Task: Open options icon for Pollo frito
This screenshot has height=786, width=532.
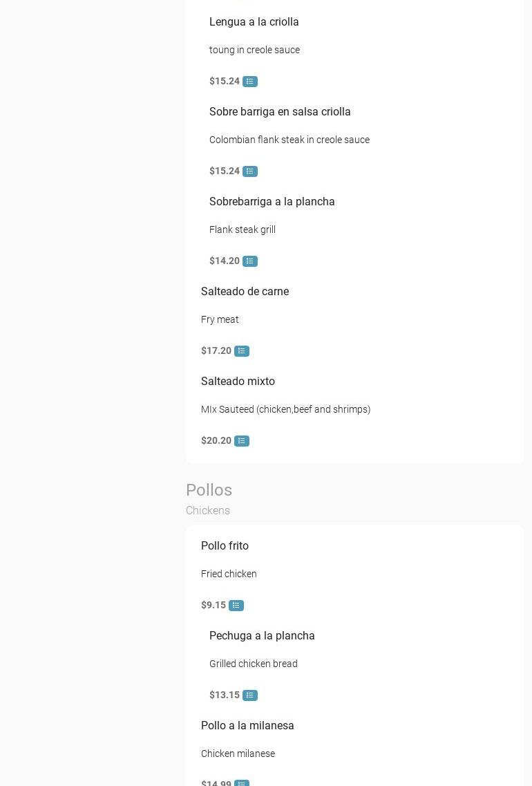Action: [236, 606]
